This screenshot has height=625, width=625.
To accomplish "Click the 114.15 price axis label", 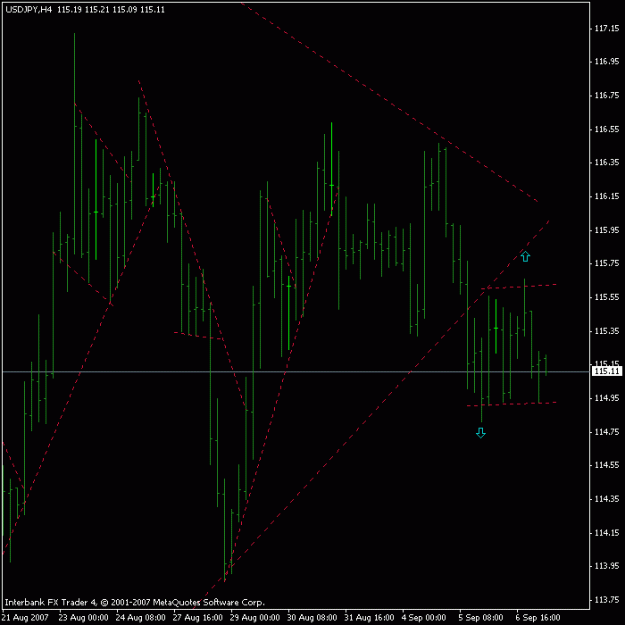I will (x=607, y=533).
